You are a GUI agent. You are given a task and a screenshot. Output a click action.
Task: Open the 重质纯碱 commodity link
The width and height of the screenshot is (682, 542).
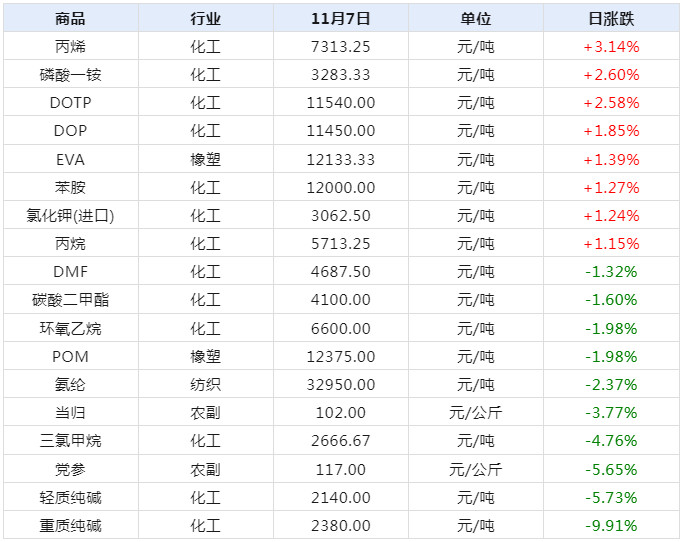pyautogui.click(x=70, y=526)
